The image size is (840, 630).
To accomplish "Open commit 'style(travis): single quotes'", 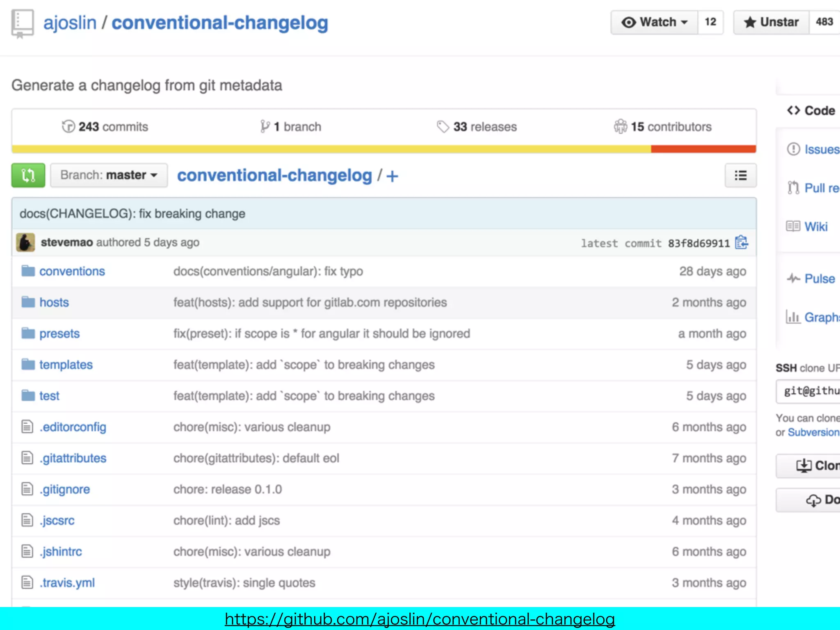I will pos(244,583).
